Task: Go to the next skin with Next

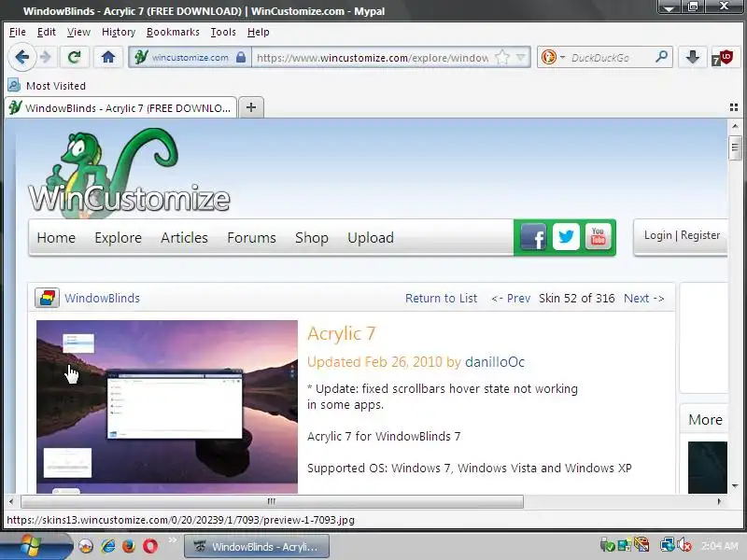Action: (643, 298)
